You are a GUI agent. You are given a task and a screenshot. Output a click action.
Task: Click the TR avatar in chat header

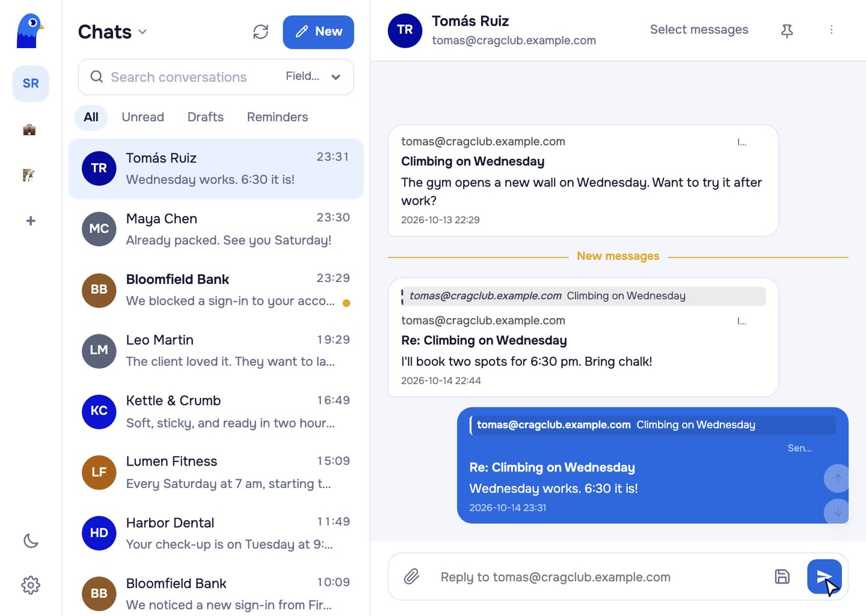pos(405,31)
